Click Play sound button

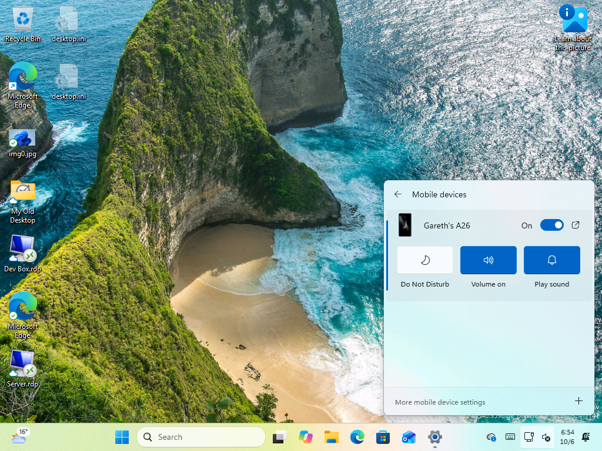552,260
